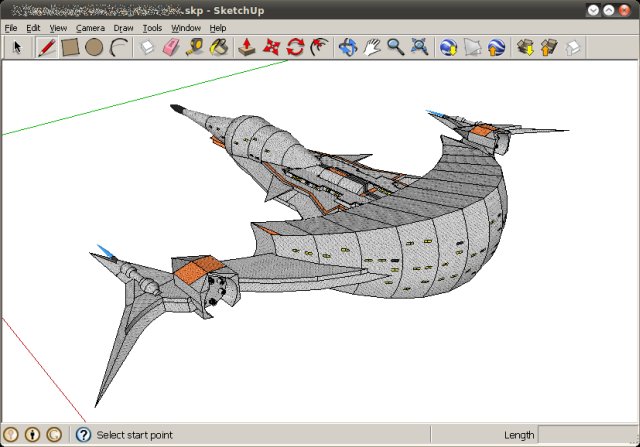640x447 pixels.
Task: Toggle the Instructor help icon in status bar
Action: coord(84,435)
